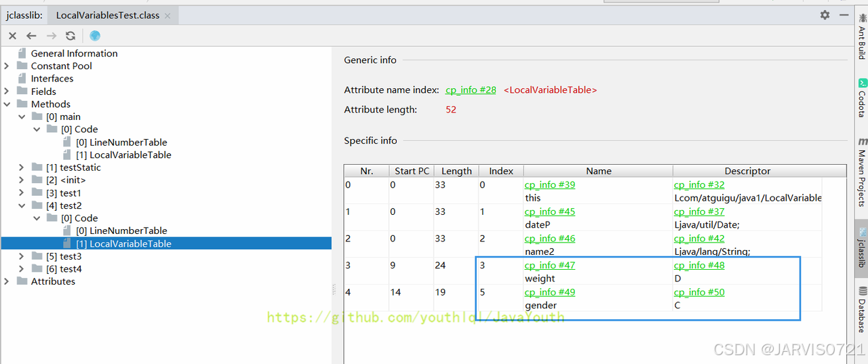Go back with the left arrow icon
Image resolution: width=868 pixels, height=364 pixels.
(x=31, y=36)
